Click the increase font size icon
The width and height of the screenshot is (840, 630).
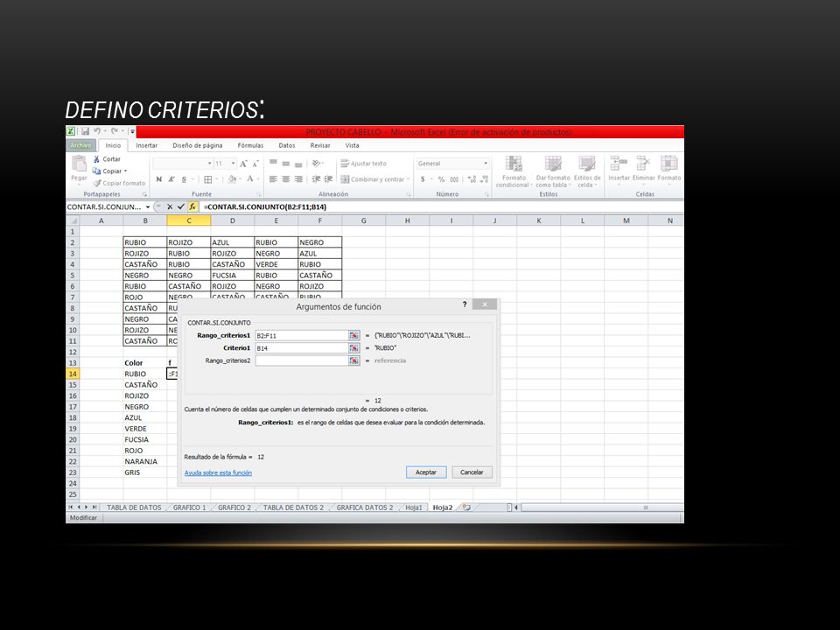[244, 164]
